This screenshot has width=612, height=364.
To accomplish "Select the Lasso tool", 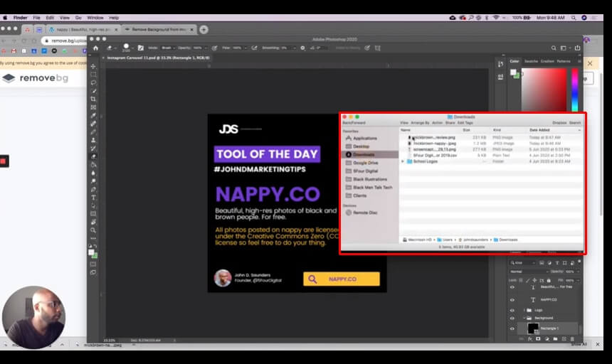I will click(93, 82).
